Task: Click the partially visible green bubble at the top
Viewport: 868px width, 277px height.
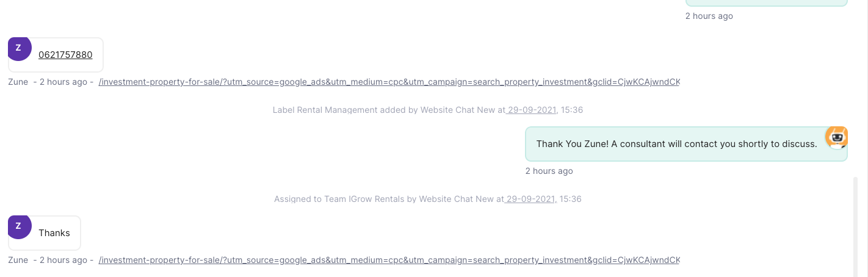Action: point(767,3)
